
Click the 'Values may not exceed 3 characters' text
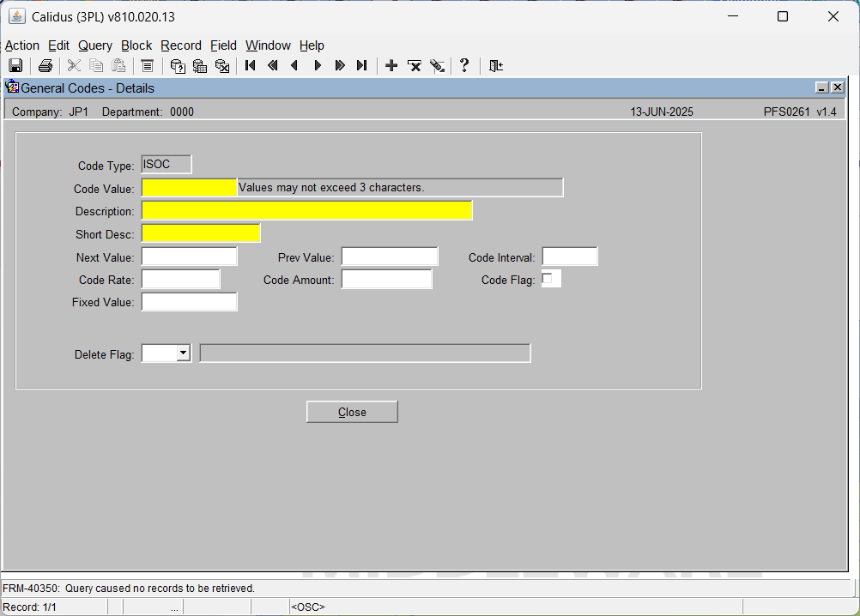coord(331,187)
